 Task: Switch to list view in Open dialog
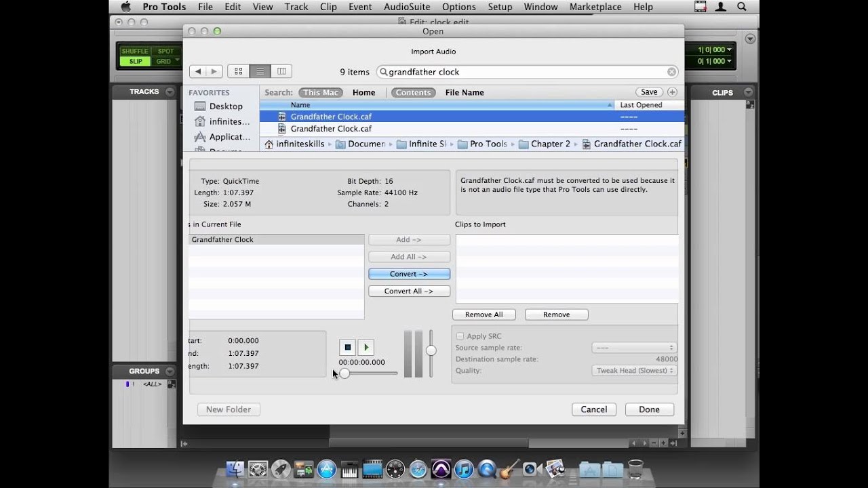coord(260,71)
